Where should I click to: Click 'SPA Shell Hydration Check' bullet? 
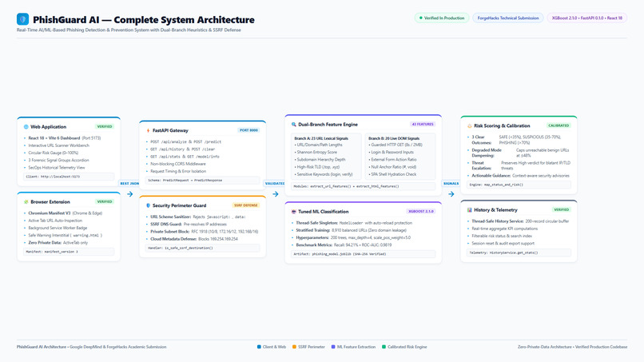(x=393, y=175)
